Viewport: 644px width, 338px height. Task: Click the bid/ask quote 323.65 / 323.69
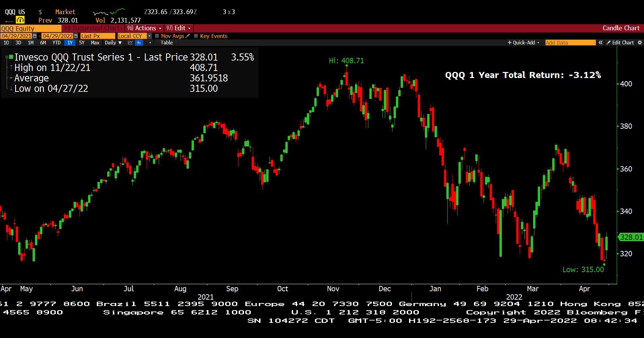click(170, 12)
